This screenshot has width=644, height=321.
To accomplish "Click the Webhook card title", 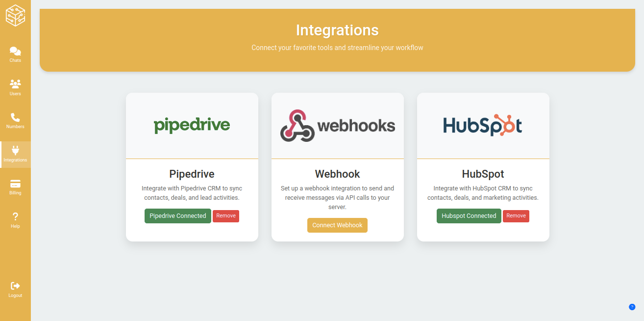I will 338,174.
